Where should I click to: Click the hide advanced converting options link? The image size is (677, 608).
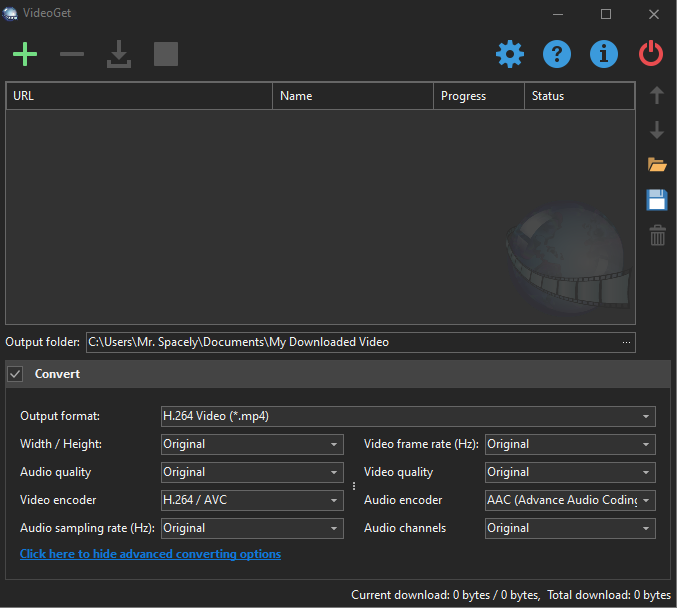pos(150,554)
